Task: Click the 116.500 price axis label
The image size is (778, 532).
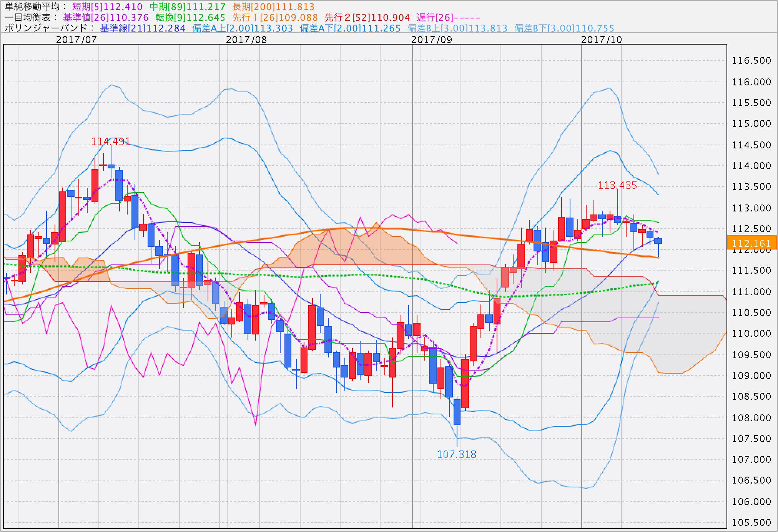Action: tap(751, 60)
